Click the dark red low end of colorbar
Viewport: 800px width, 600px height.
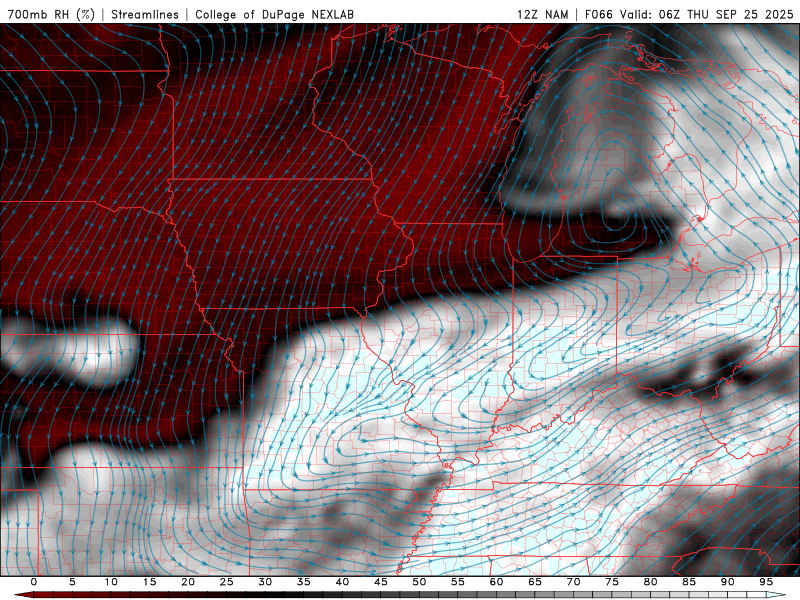[23, 595]
